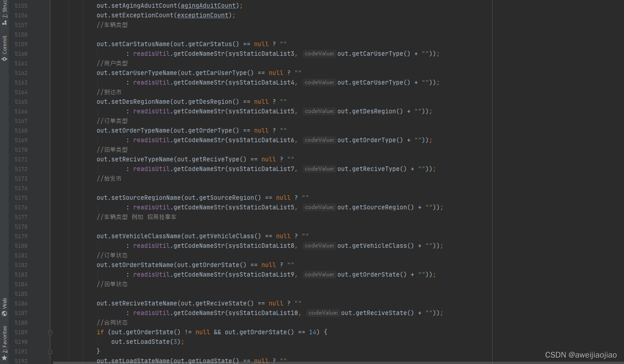Click the codeValue hint on line 5160
The height and width of the screenshot is (364, 624).
pos(319,54)
